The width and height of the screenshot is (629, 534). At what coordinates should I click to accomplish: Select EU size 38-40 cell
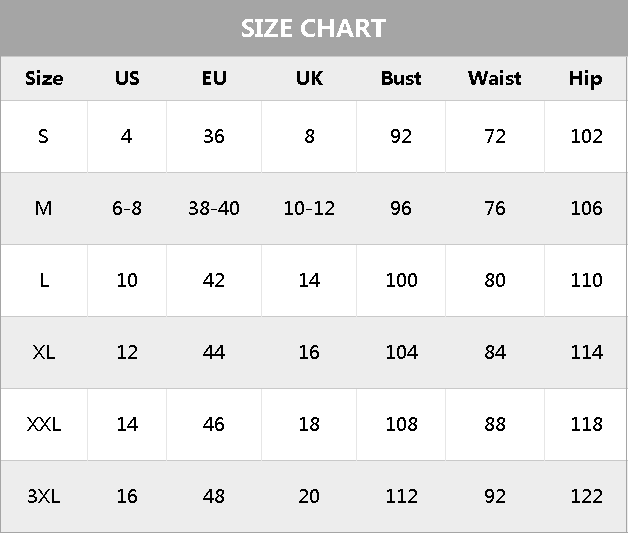tap(214, 208)
